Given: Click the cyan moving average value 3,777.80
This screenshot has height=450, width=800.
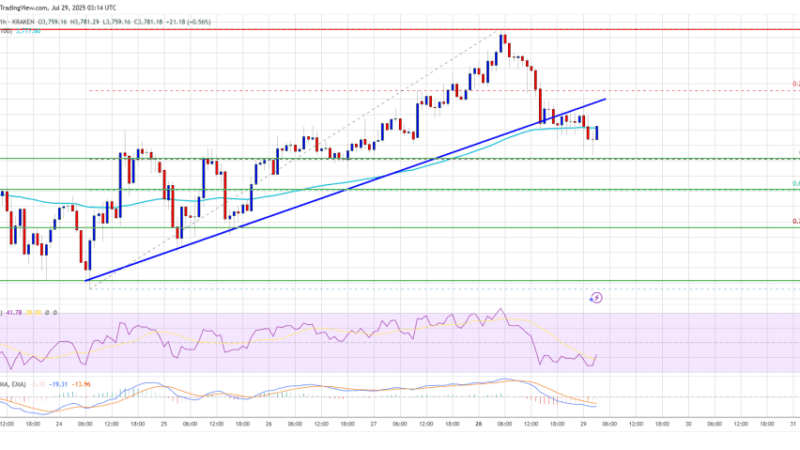Looking at the screenshot, I should point(28,31).
